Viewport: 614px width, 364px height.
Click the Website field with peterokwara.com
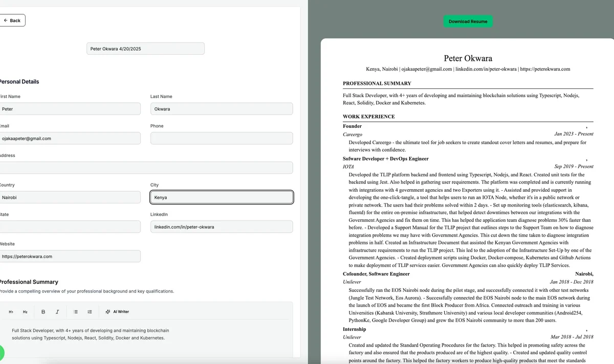(x=70, y=256)
